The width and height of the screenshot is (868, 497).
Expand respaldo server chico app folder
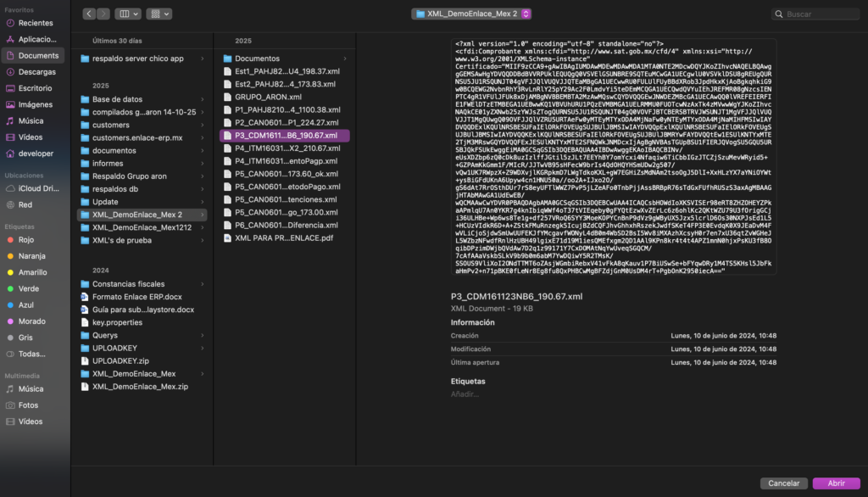[x=202, y=59]
